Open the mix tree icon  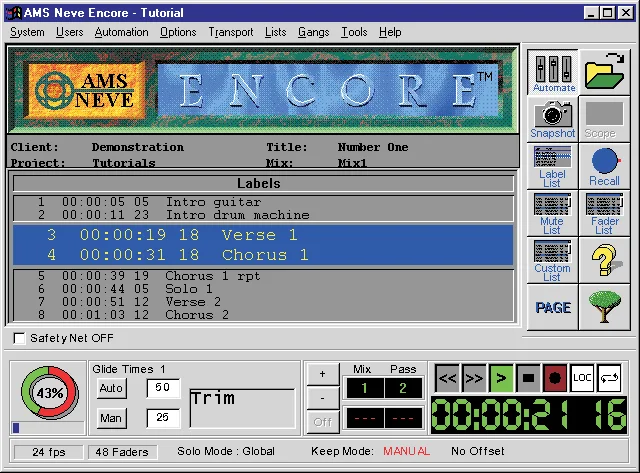[x=604, y=307]
